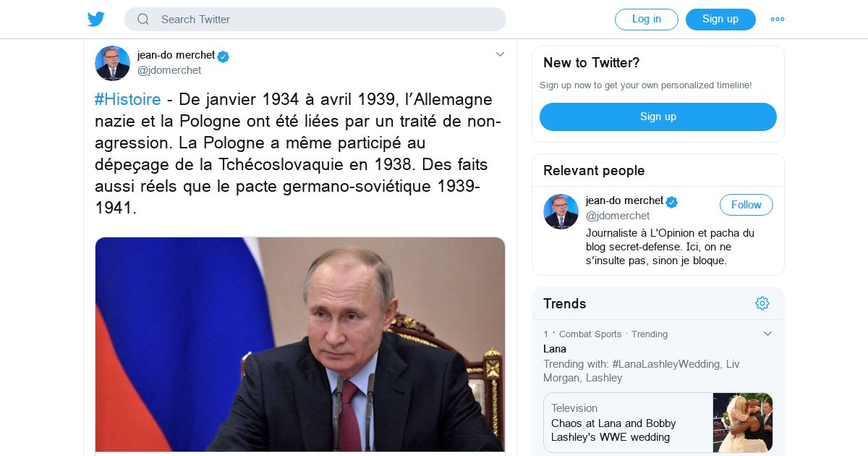Click the Twitter bird logo
Screen dimensions: 868x456
96,20
